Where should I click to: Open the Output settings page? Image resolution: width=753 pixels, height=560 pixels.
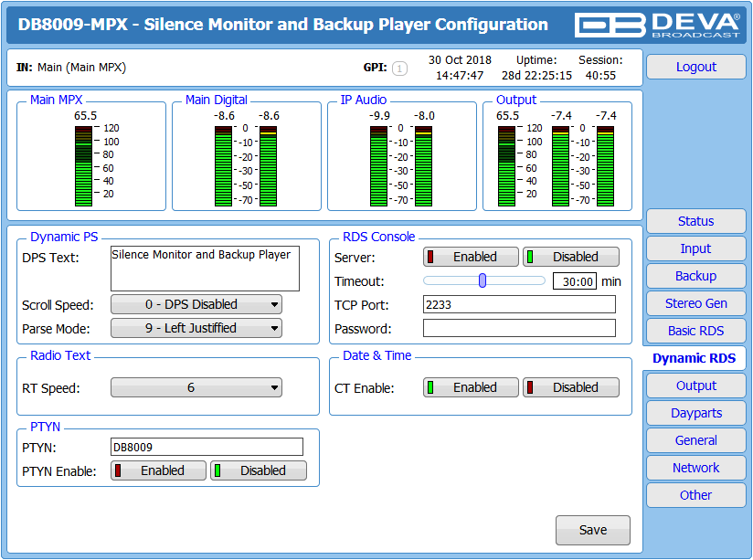click(x=695, y=386)
